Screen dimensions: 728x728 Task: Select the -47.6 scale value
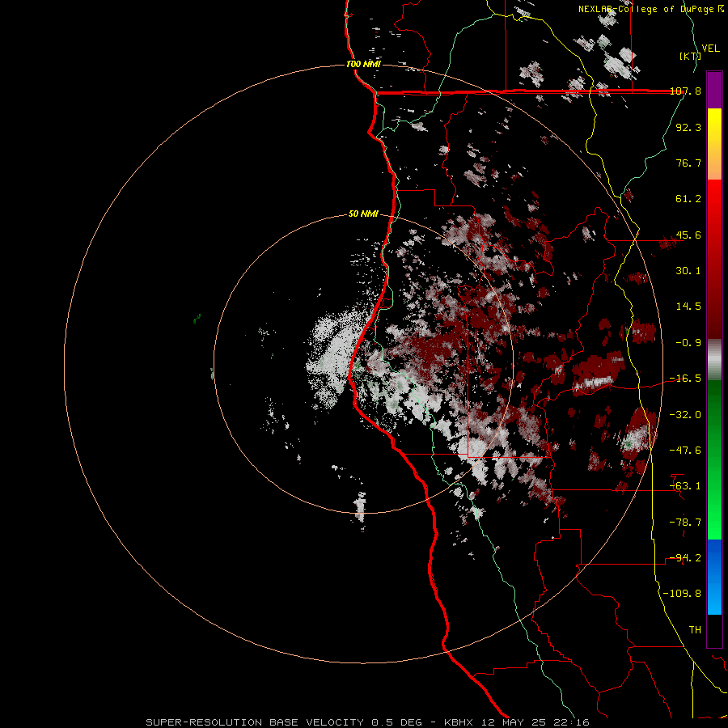[685, 451]
